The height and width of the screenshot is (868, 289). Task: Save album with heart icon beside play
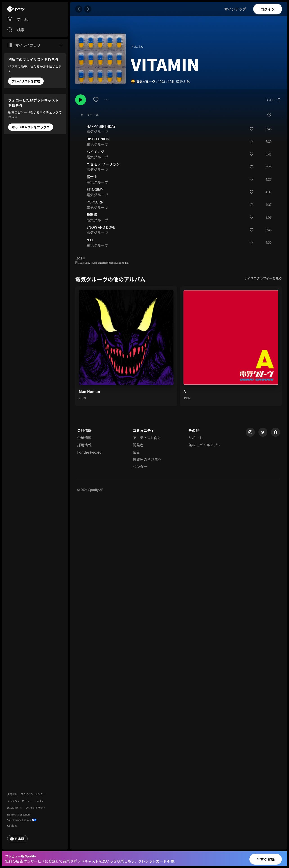96,100
